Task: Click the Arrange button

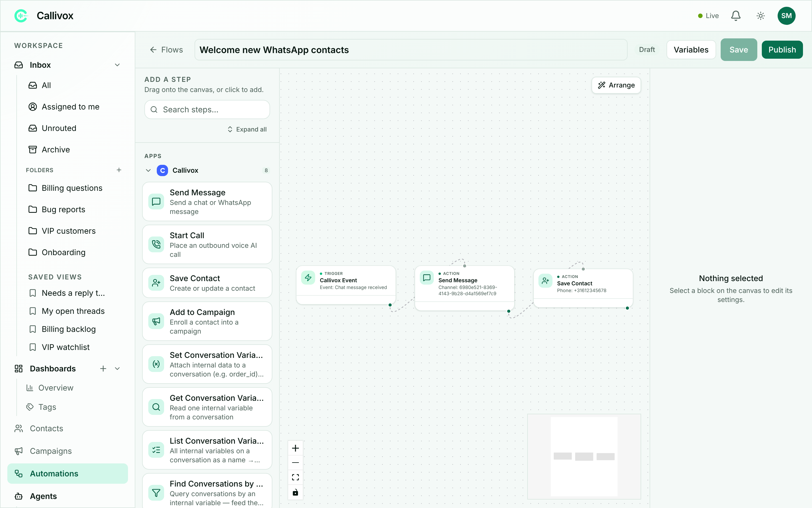Action: pyautogui.click(x=616, y=85)
